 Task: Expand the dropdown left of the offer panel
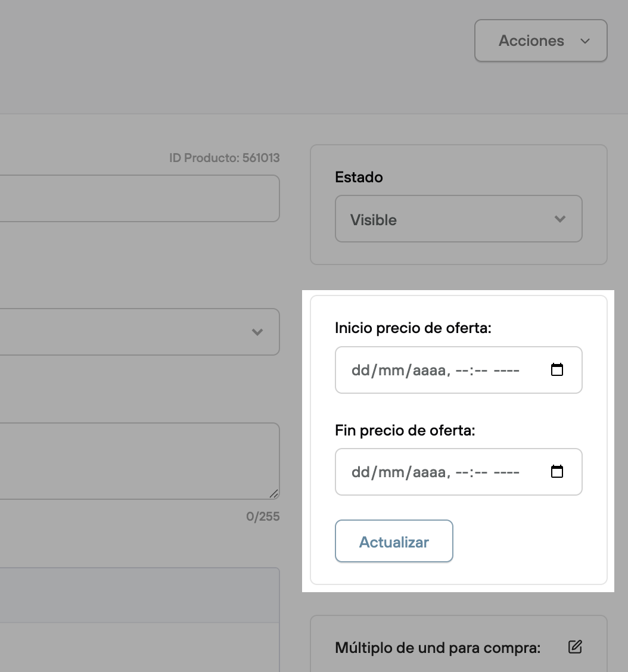click(139, 332)
